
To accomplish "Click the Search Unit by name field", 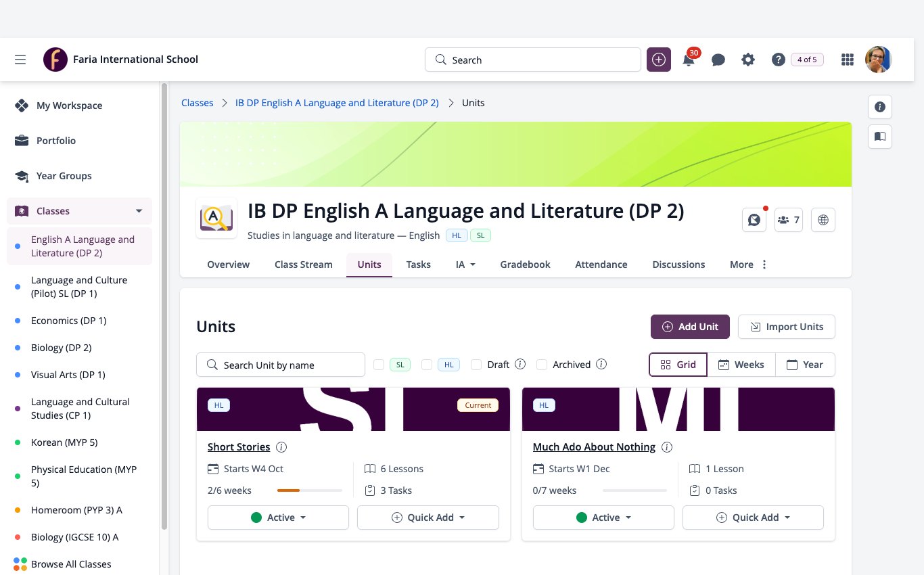I will (x=281, y=365).
